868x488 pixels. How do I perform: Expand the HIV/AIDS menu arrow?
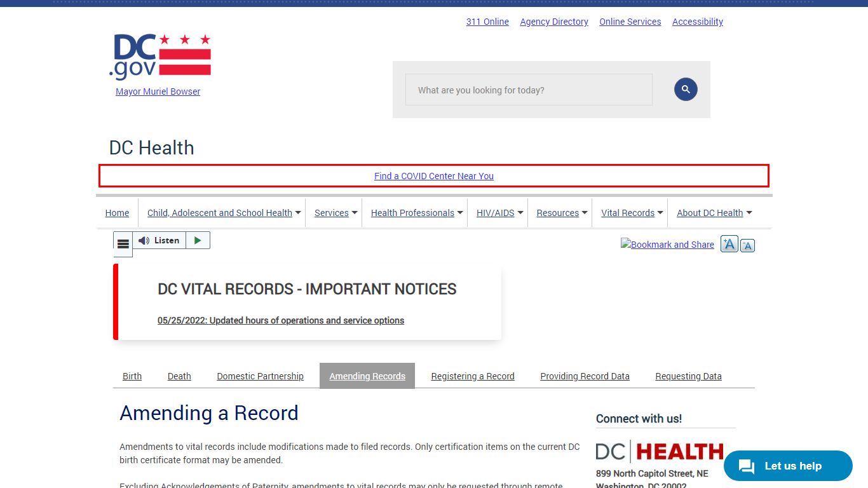click(x=520, y=213)
